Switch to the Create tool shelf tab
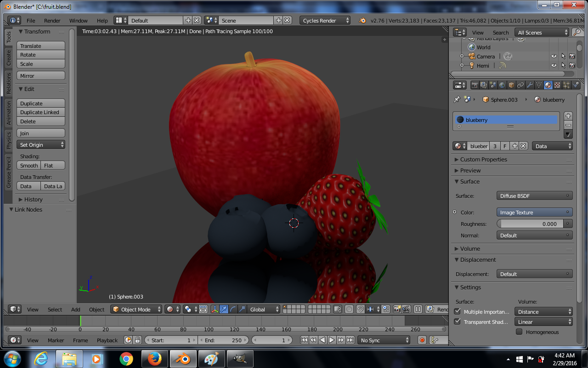 click(x=8, y=57)
